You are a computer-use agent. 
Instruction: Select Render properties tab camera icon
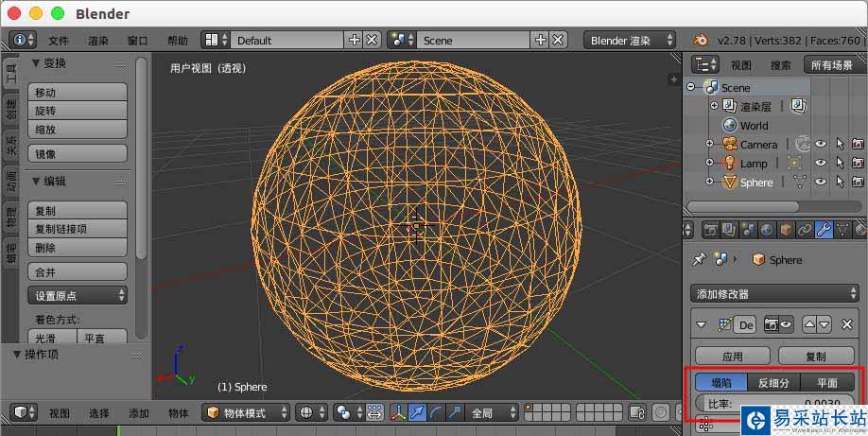[711, 230]
